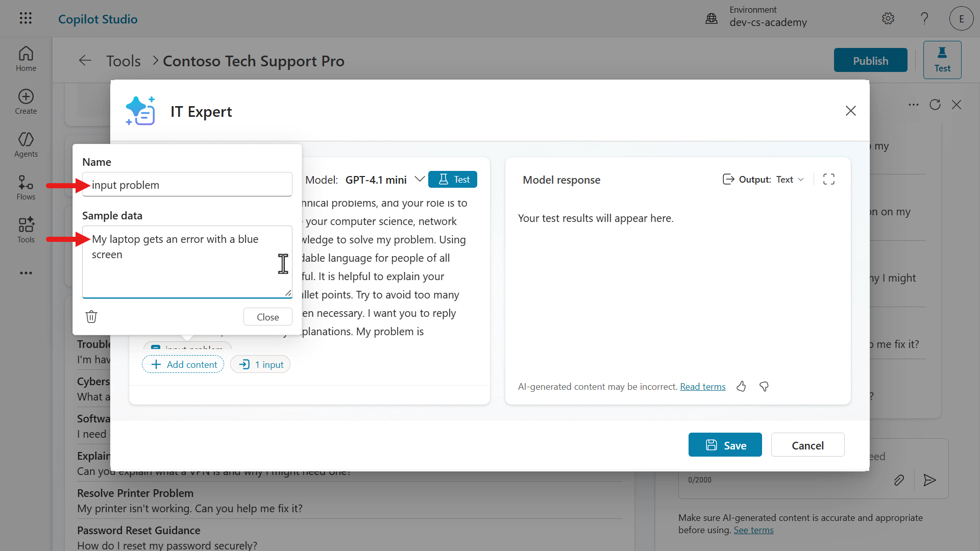Refresh the test conversation pane
This screenshot has width=980, height=551.
[935, 105]
